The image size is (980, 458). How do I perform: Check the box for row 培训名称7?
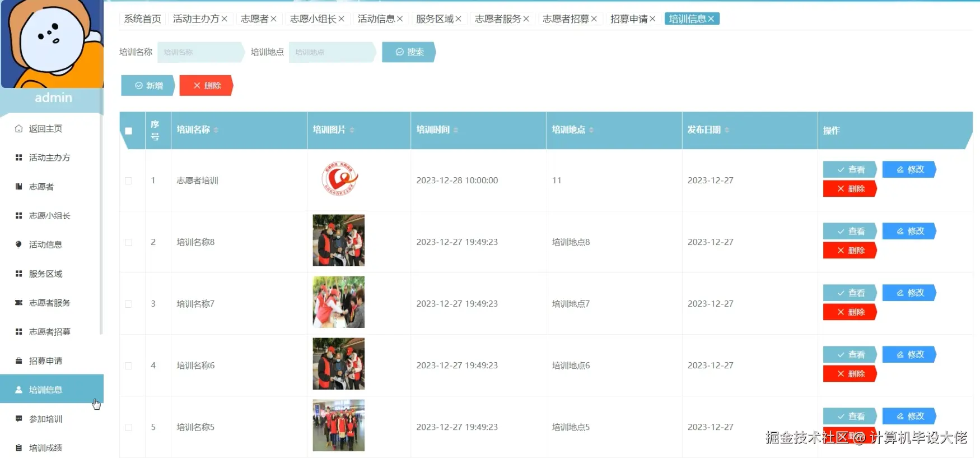tap(129, 304)
